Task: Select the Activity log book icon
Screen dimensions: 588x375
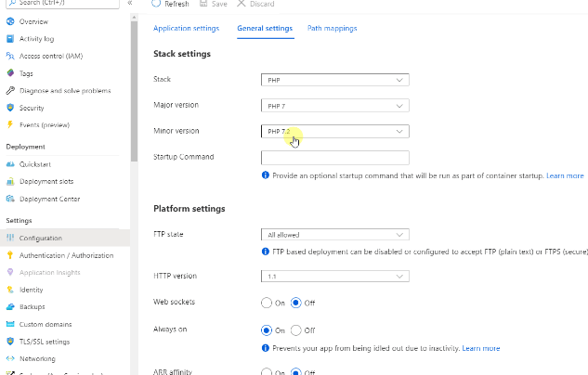Action: (10, 39)
